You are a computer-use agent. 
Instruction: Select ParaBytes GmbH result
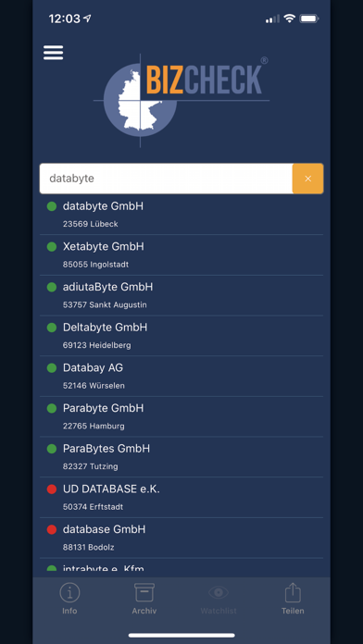click(x=181, y=457)
